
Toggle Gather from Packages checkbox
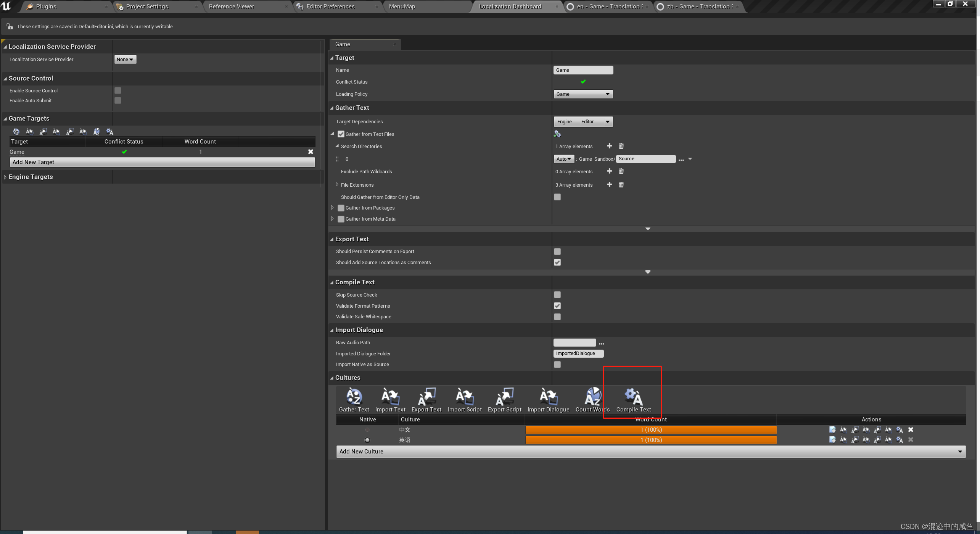point(341,208)
